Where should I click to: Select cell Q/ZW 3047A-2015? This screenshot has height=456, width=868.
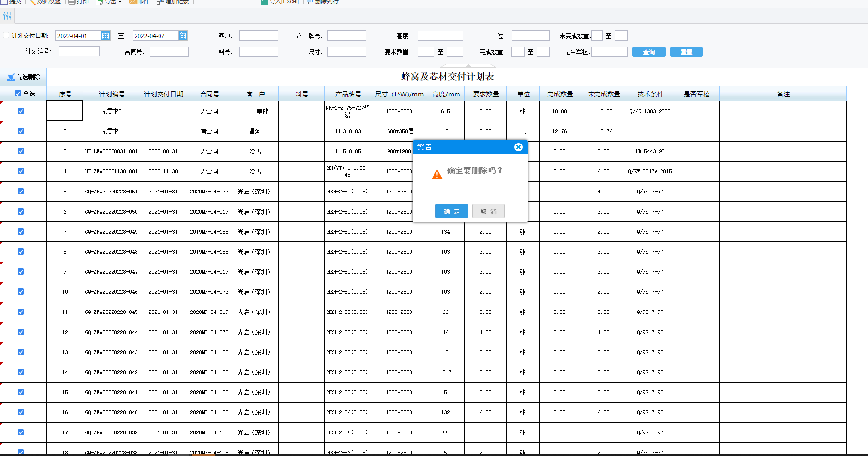[x=650, y=171]
